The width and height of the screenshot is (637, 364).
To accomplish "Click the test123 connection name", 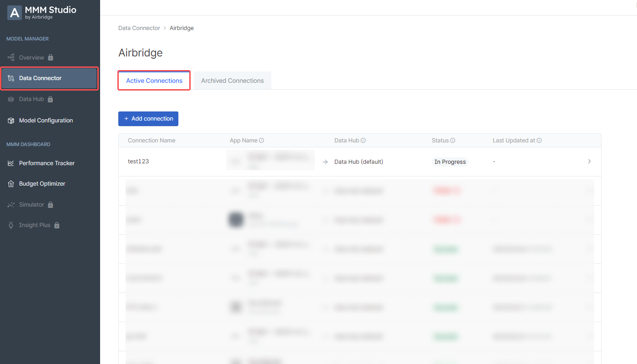I will click(x=138, y=162).
